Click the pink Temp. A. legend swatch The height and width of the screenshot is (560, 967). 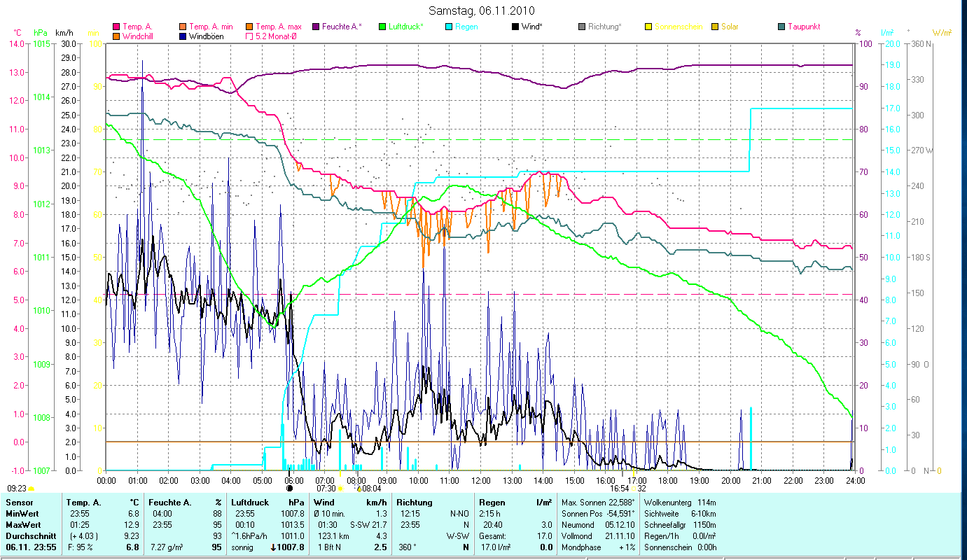click(116, 27)
